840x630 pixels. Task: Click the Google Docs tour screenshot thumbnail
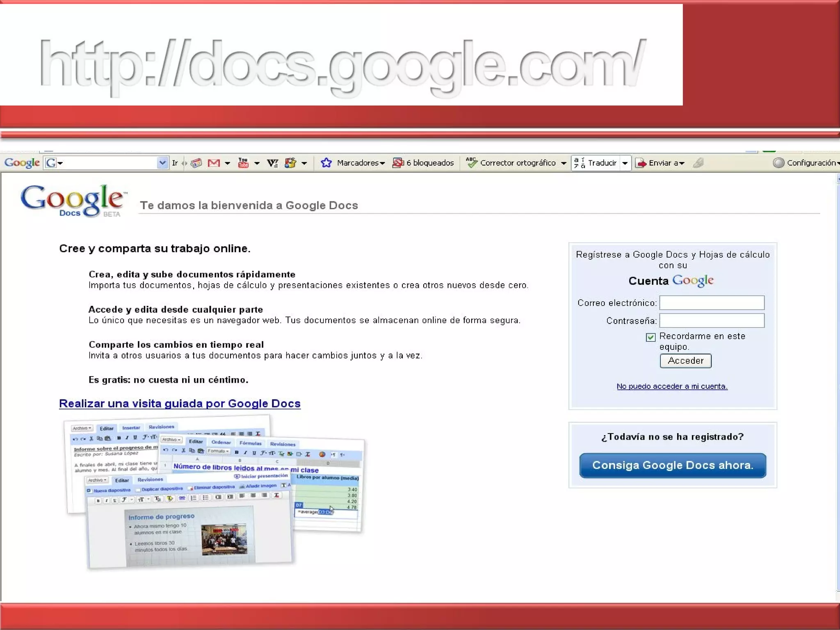(213, 492)
